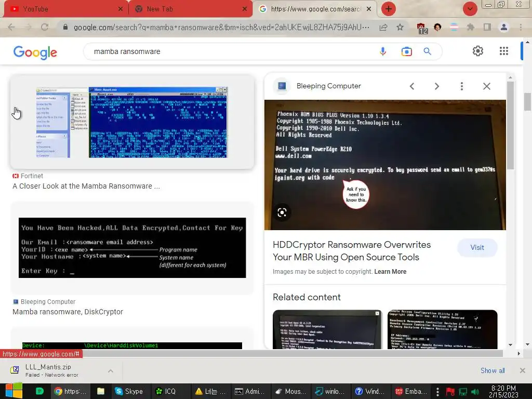Go to Google homepage via logo

pos(35,52)
